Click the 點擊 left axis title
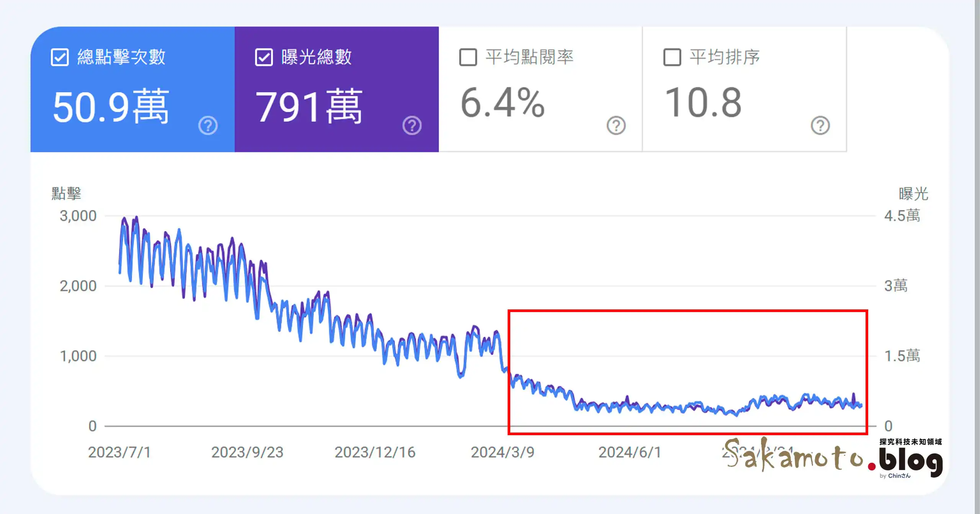980x514 pixels. 66,194
